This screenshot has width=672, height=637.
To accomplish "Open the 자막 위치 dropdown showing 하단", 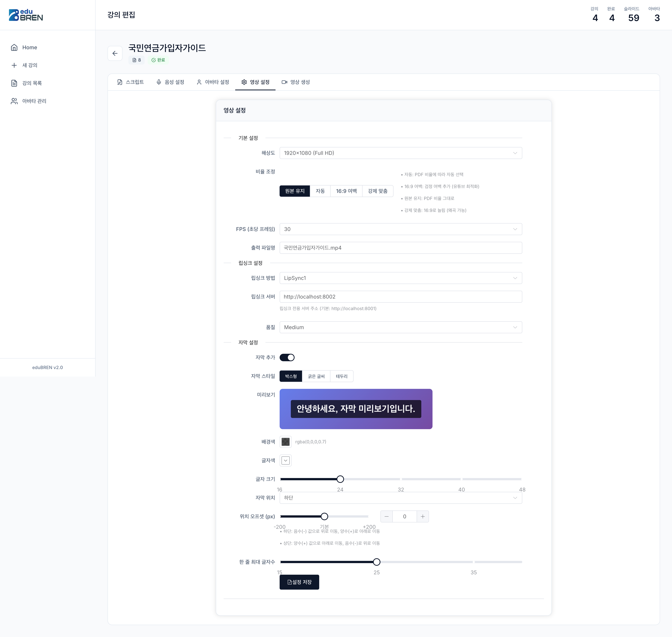I will tap(401, 498).
